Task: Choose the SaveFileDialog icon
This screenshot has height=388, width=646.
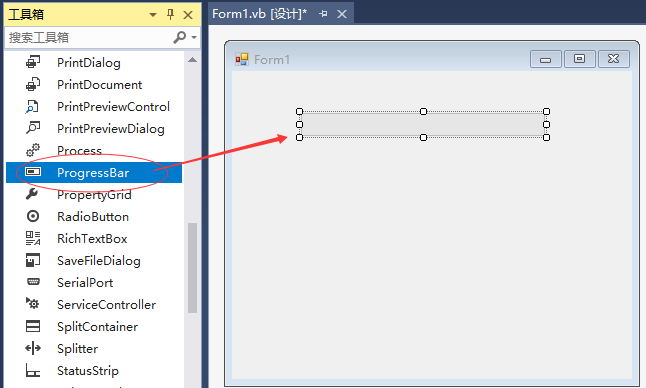Action: (x=33, y=260)
